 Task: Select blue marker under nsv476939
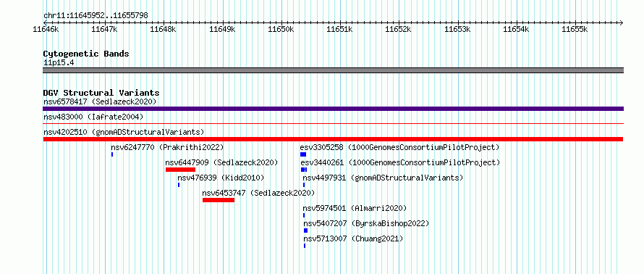[179, 185]
